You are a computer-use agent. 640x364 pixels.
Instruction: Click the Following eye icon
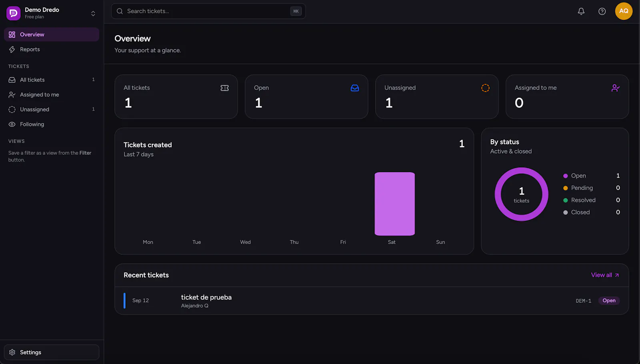coord(12,124)
